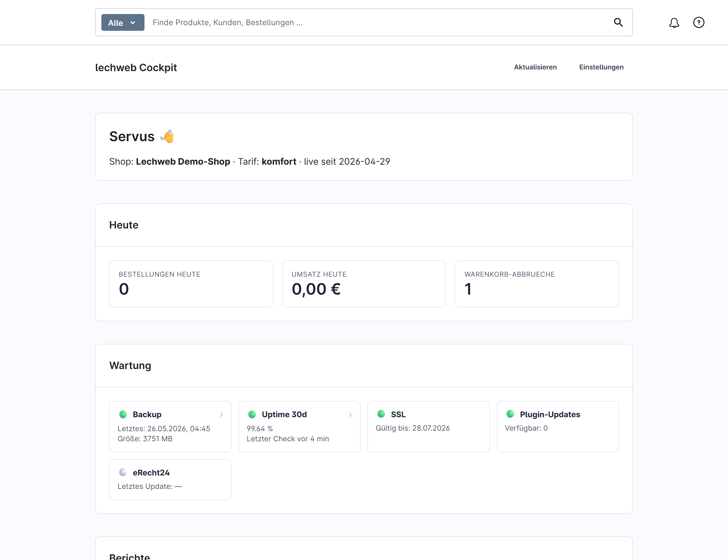Click the Wartung section heading
Screen dimensions: 728x560
click(x=130, y=366)
